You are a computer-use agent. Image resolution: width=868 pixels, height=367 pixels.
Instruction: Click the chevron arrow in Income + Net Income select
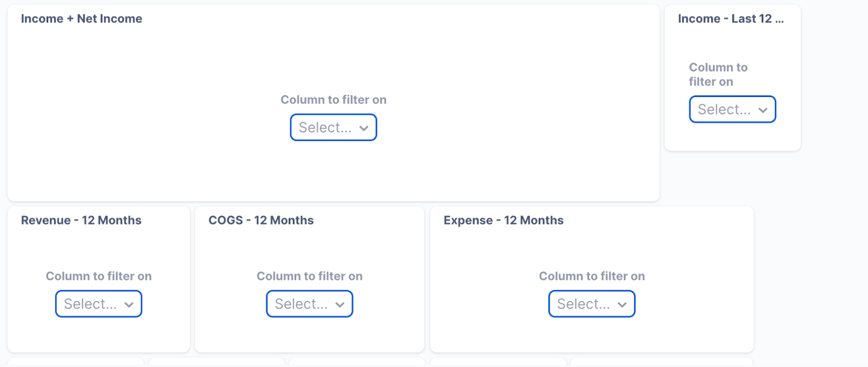pyautogui.click(x=363, y=128)
